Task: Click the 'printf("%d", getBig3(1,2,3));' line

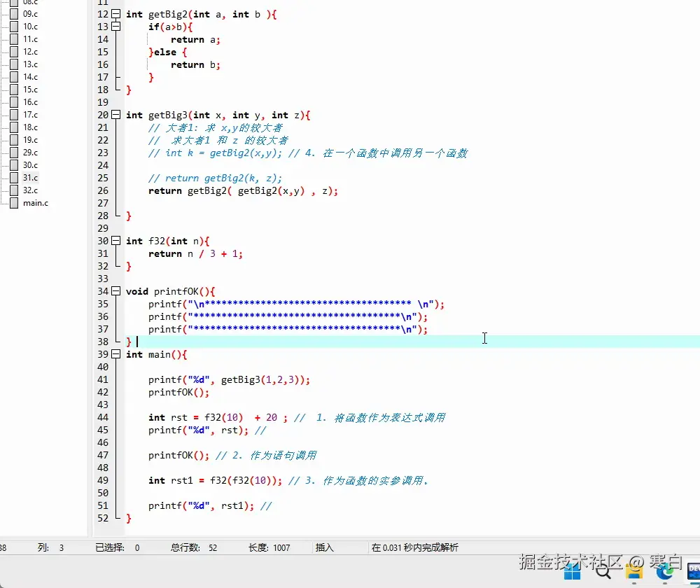Action: point(229,380)
